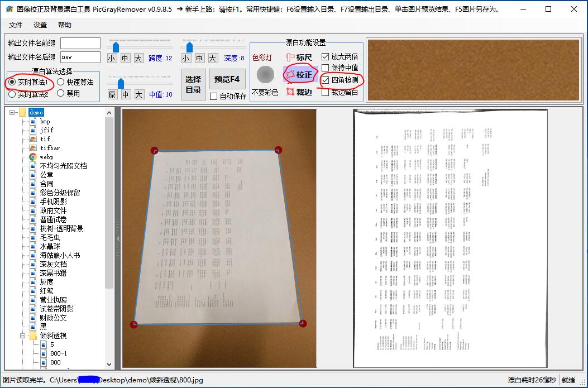Select the 营业执照 file in the tree
The height and width of the screenshot is (388, 588).
coord(53,300)
